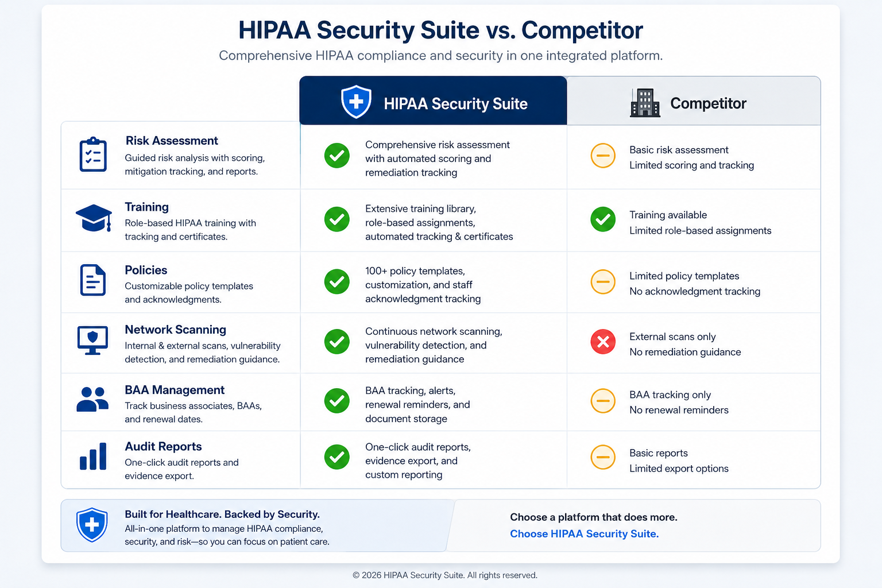Click the Risk Assessment feature title

tap(172, 141)
